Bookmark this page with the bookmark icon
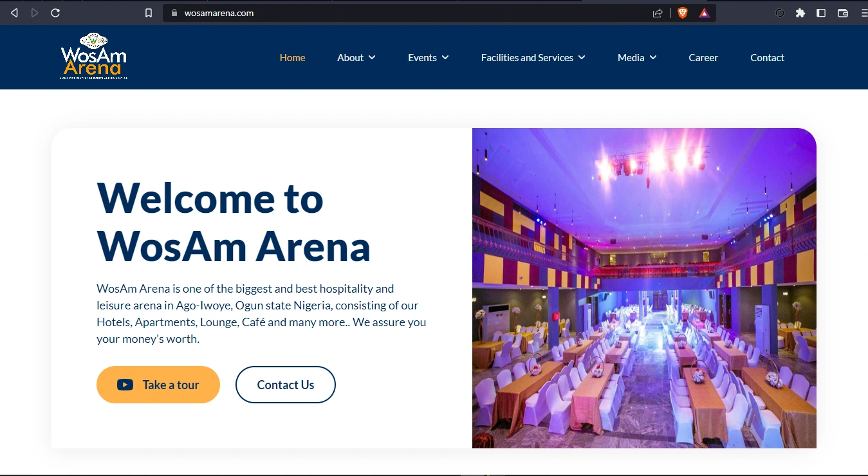This screenshot has height=476, width=868. pos(149,13)
